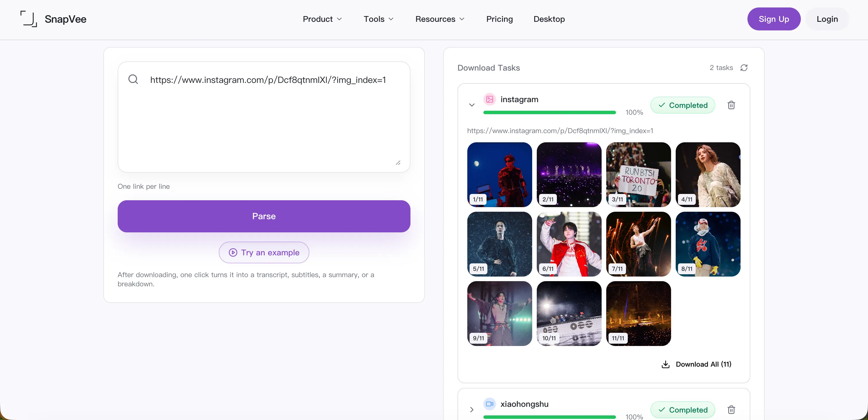
Task: Click the search magnifier icon in link box
Action: point(133,79)
